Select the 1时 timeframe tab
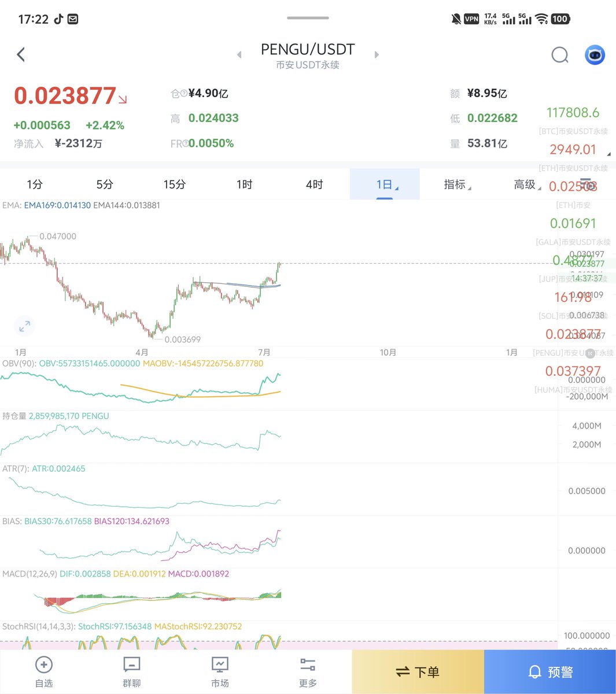The width and height of the screenshot is (616, 694). [x=244, y=184]
